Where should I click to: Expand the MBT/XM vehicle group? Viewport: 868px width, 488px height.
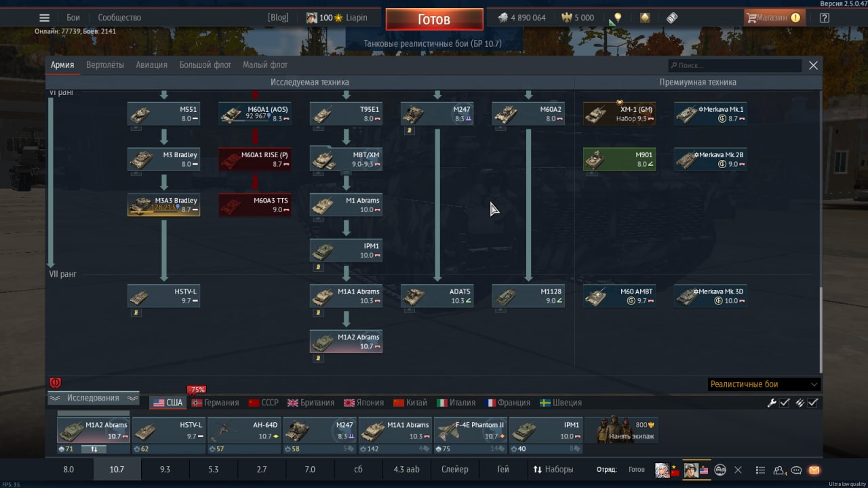(346, 159)
